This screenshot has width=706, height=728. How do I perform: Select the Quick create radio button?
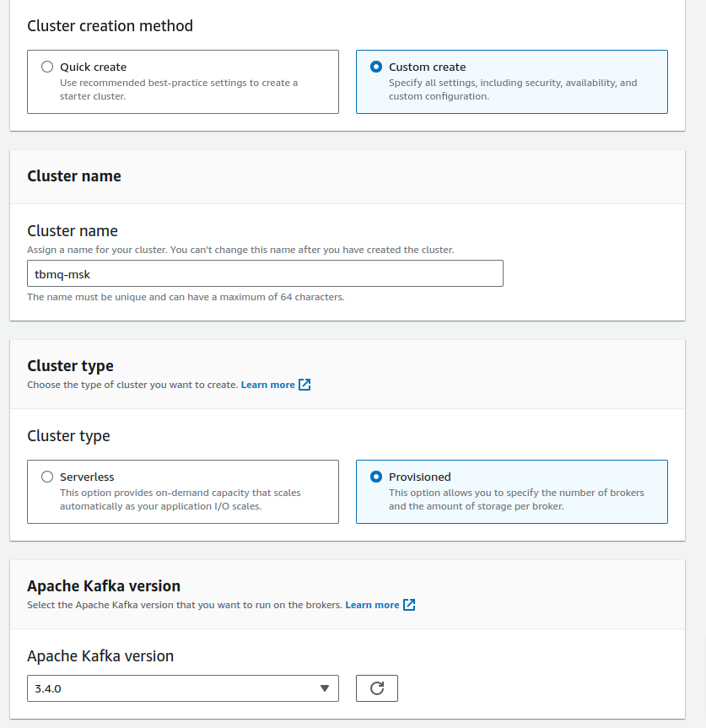[x=47, y=67]
